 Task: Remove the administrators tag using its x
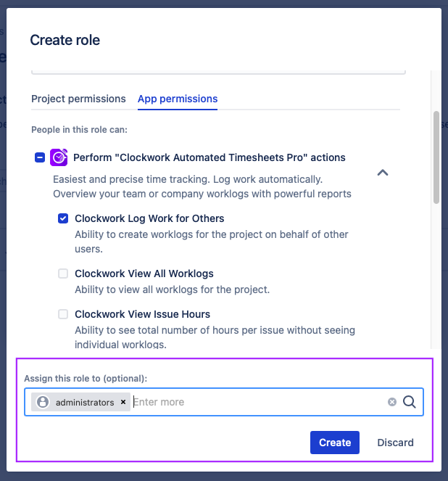[123, 402]
